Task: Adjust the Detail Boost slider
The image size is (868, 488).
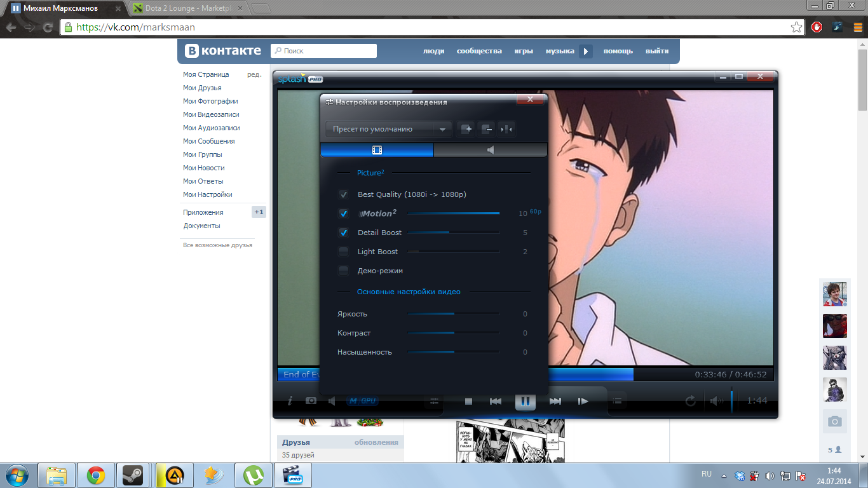Action: [453, 233]
